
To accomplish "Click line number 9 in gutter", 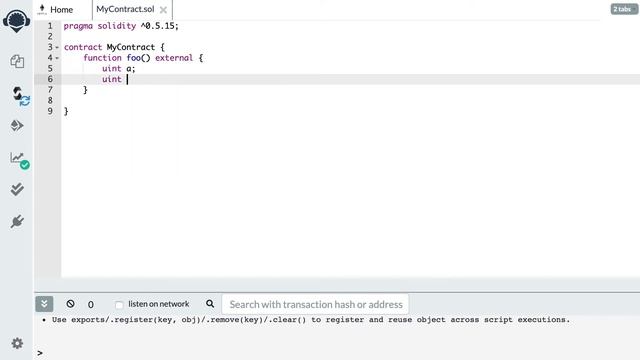I will pyautogui.click(x=50, y=111).
